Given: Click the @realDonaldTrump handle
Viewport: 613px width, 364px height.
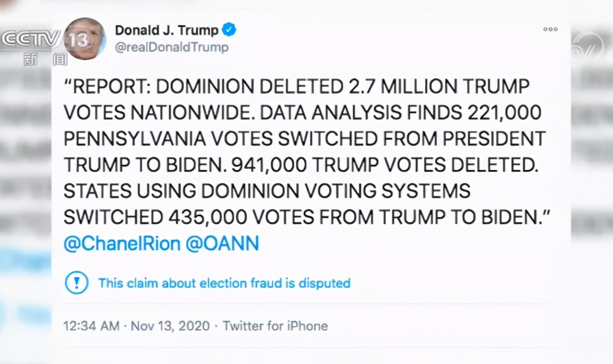Looking at the screenshot, I should [172, 47].
